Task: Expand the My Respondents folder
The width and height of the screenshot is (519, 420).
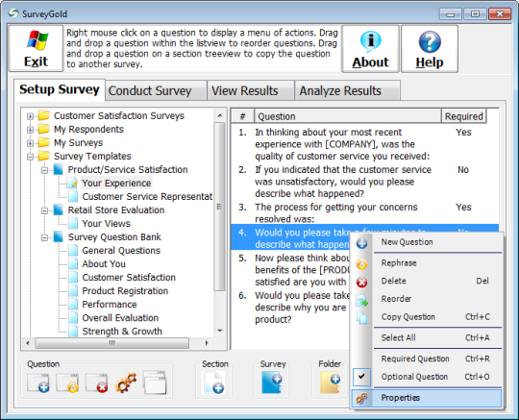Action: coord(30,130)
